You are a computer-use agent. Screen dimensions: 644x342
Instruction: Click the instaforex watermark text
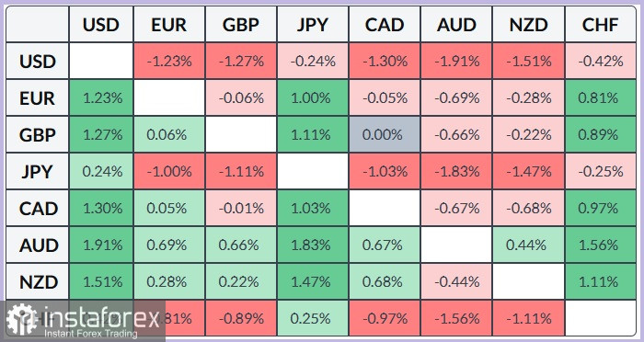click(101, 318)
